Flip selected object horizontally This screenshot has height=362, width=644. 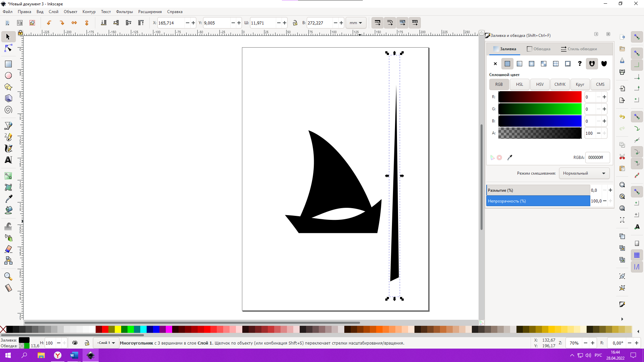(74, 23)
